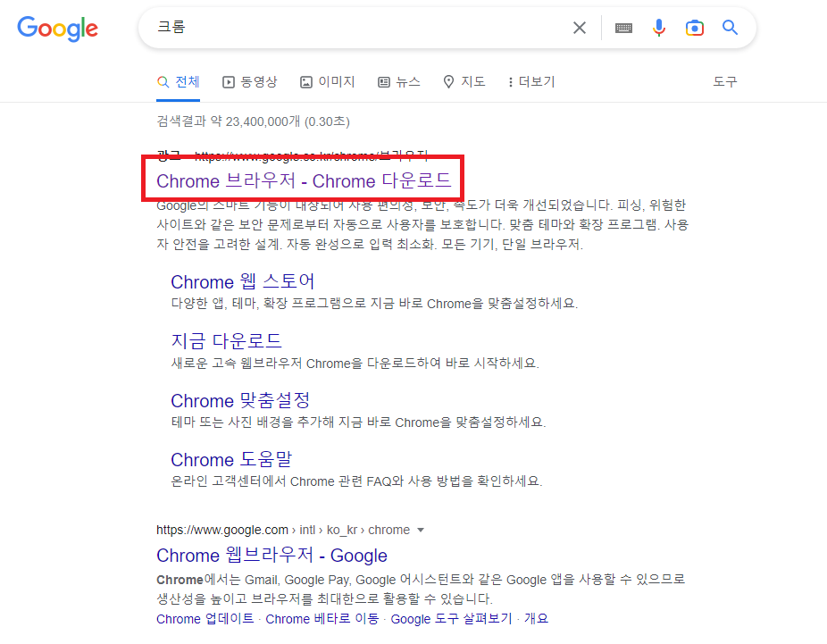The height and width of the screenshot is (644, 827).
Task: Click the newspaper icon on 뉴스 tab
Action: pos(384,82)
